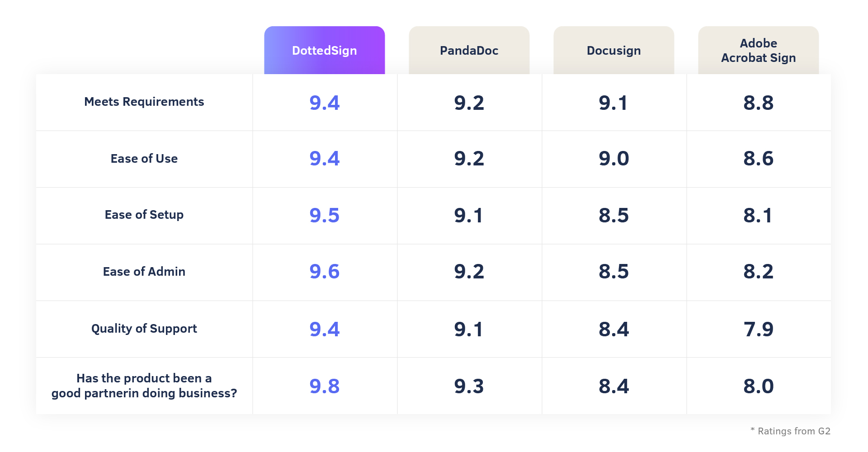Viewport: 868px width, 452px height.
Task: Click the Ratings from G2 footnote
Action: pos(790,431)
